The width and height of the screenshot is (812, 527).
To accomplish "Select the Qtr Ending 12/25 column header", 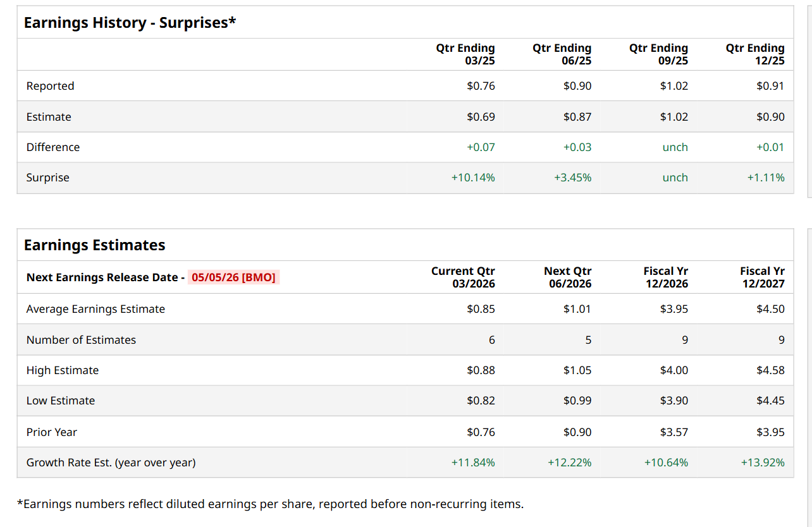I will click(755, 54).
